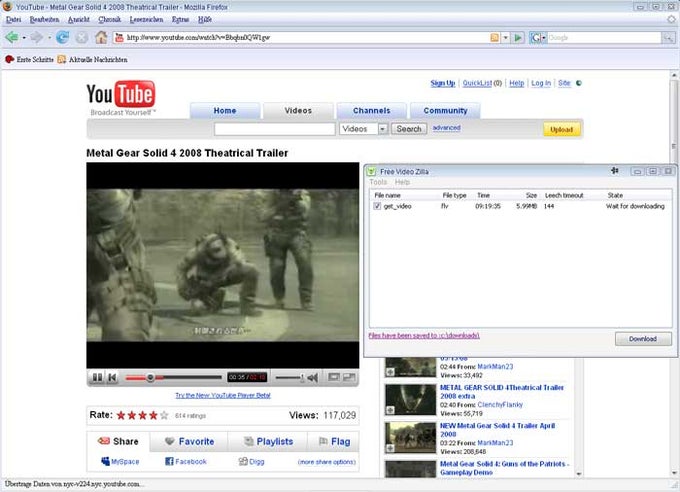Open the Datei menu

[x=14, y=20]
